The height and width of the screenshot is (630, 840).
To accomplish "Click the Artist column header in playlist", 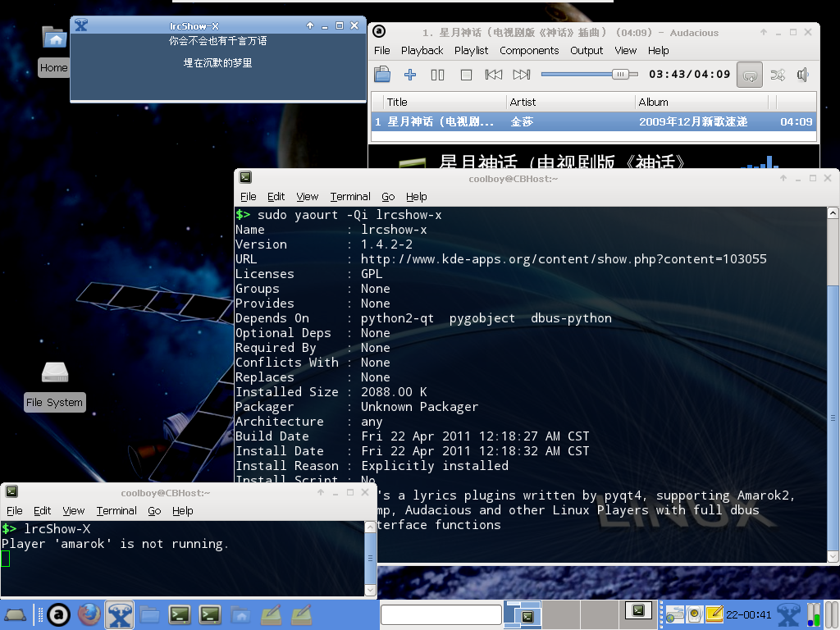I will 571,102.
